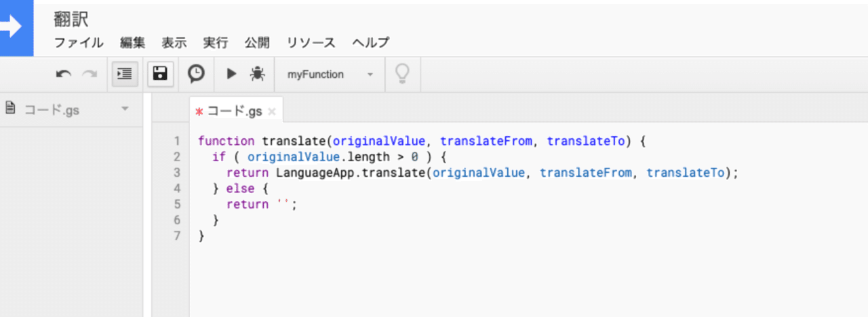Click the undo arrow icon
This screenshot has width=868, height=317.
pos(64,75)
